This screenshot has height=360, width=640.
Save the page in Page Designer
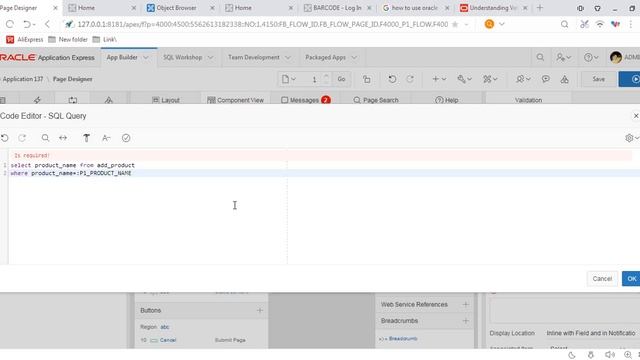598,79
